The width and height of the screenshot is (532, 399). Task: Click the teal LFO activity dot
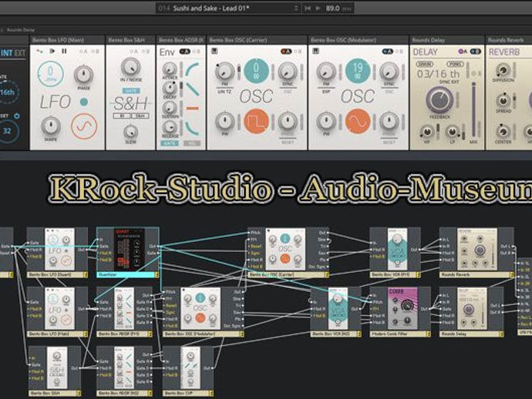pyautogui.click(x=84, y=102)
